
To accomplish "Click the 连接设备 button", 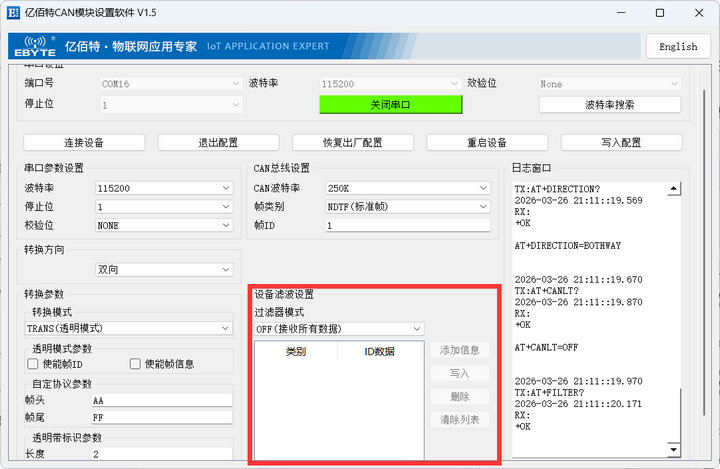I will [x=84, y=142].
